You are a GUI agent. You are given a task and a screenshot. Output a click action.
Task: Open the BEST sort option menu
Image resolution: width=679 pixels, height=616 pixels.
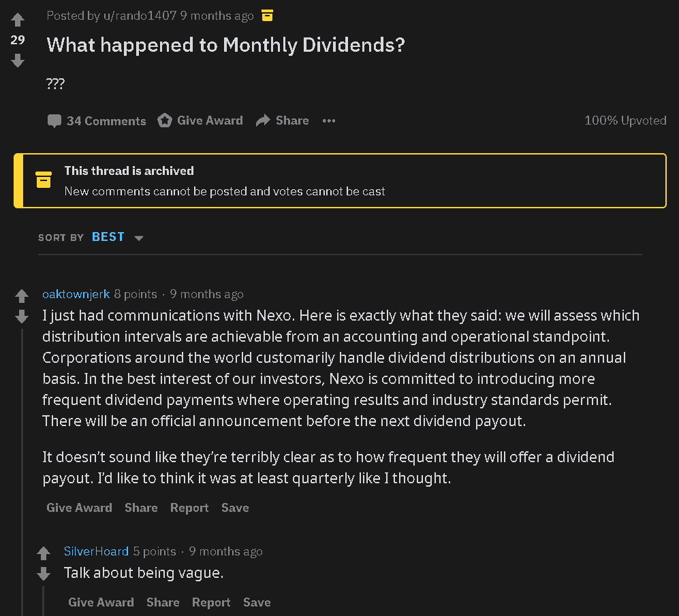[108, 238]
